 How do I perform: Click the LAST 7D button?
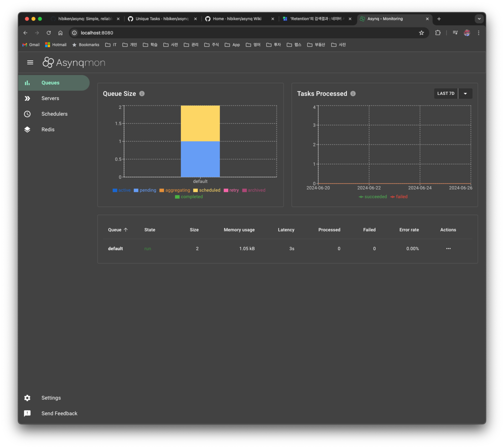point(446,94)
